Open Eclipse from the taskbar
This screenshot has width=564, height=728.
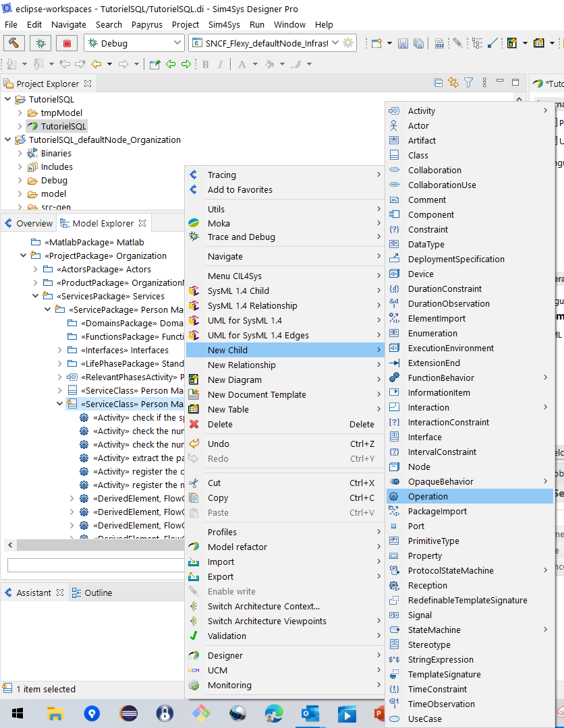point(128,714)
